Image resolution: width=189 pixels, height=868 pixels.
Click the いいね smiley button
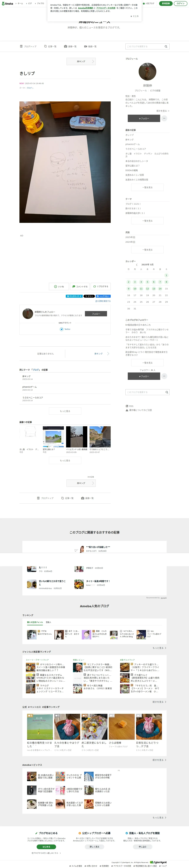(x=59, y=286)
